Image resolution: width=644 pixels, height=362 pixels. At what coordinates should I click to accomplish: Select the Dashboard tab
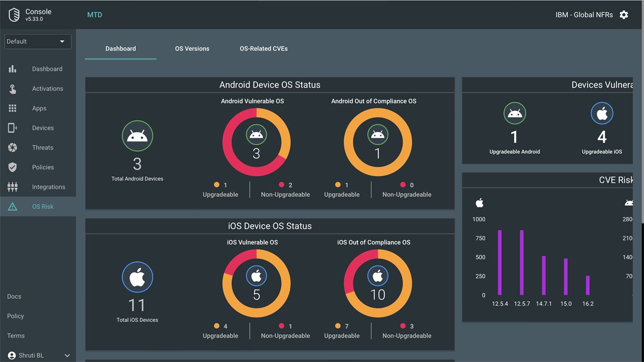[x=121, y=48]
